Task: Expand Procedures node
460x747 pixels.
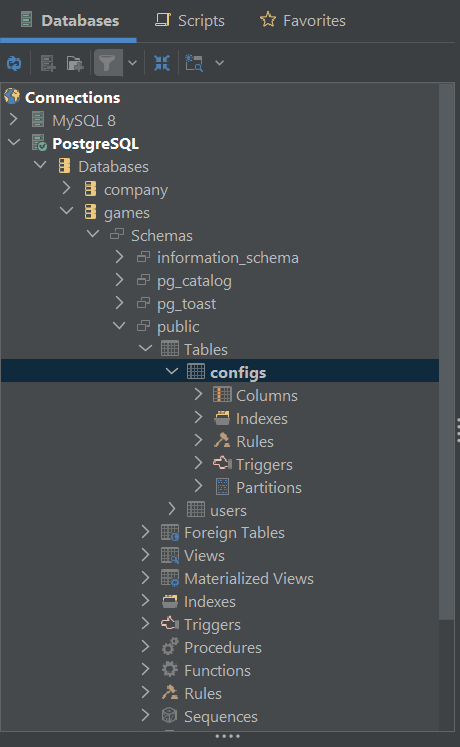Action: tap(145, 646)
